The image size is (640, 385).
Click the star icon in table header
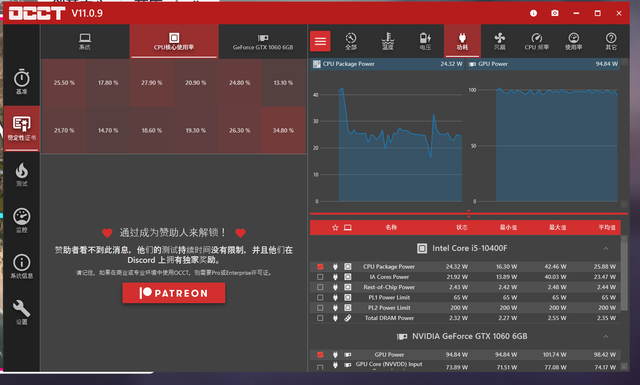coord(335,227)
